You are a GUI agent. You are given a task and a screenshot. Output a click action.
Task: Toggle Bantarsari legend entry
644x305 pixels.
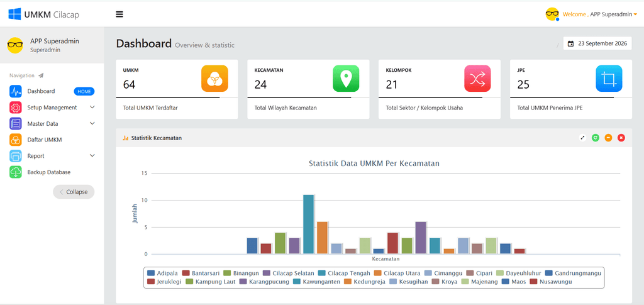point(201,273)
